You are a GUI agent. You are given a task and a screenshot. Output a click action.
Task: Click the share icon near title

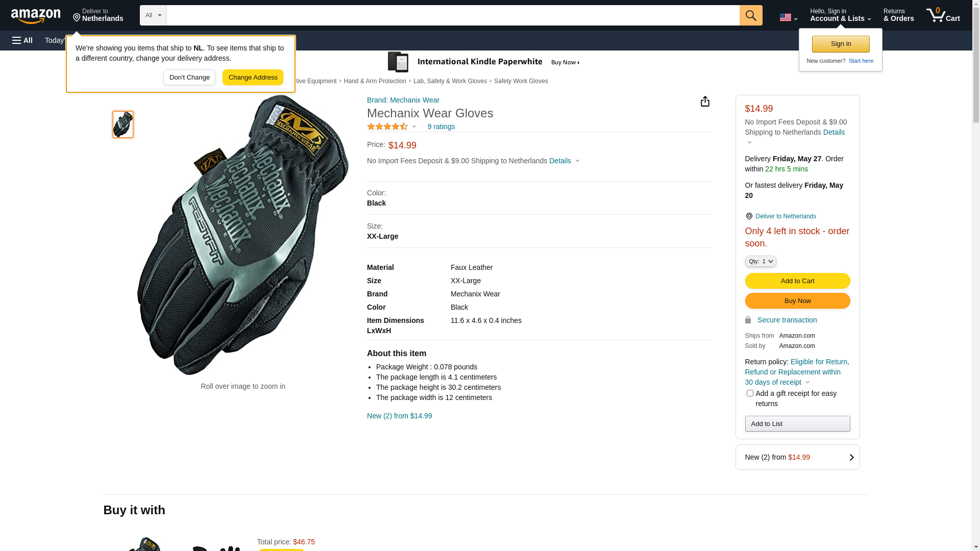[705, 102]
